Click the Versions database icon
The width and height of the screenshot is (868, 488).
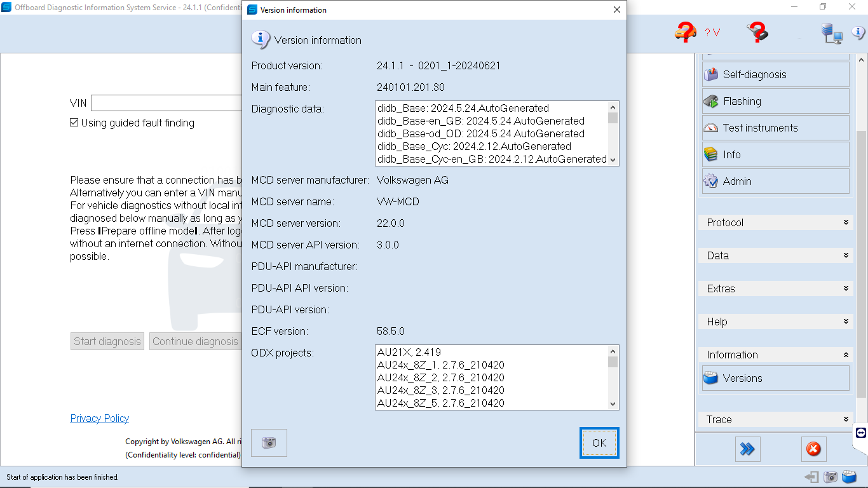click(711, 378)
